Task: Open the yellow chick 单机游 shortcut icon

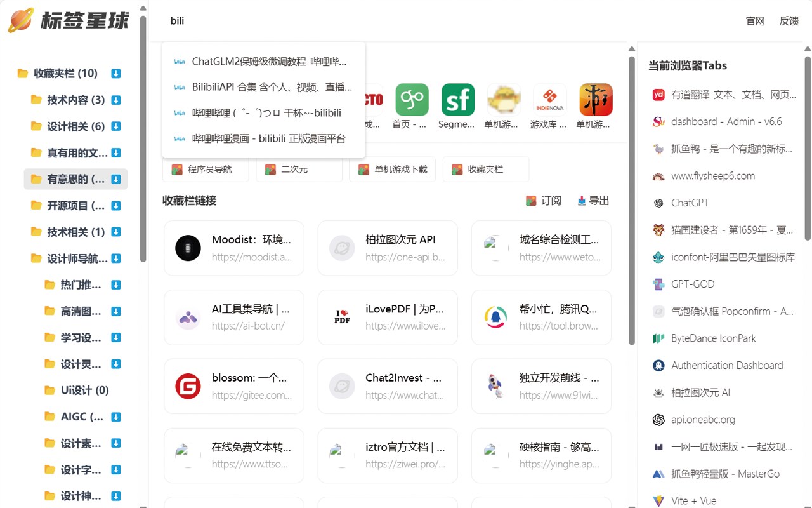Action: [x=504, y=100]
